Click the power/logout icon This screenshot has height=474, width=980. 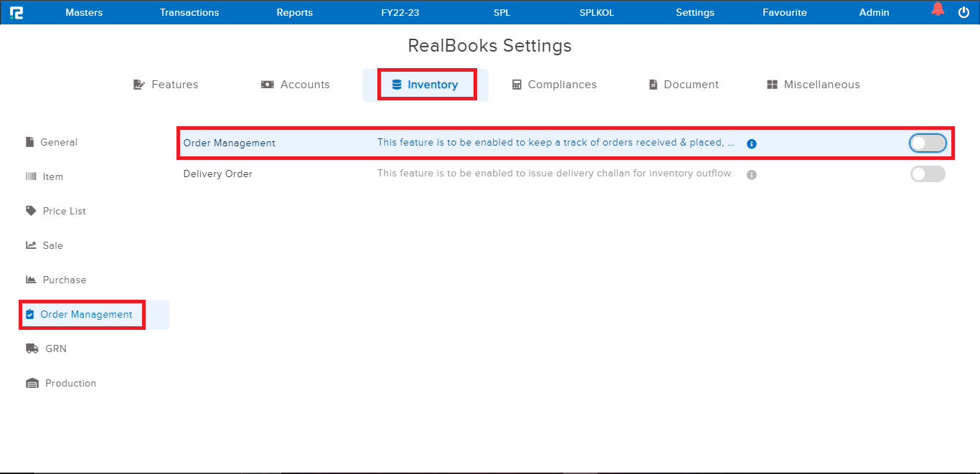963,11
